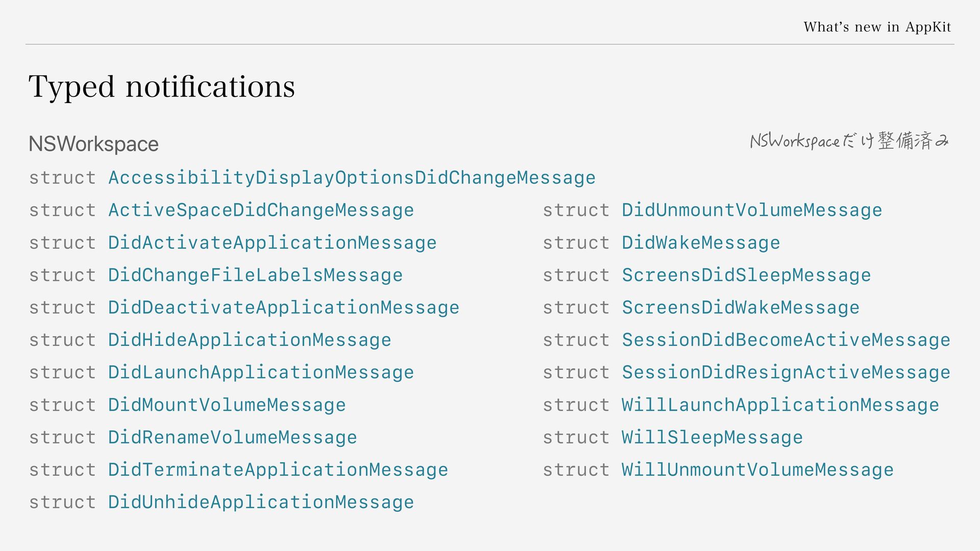This screenshot has width=980, height=551.
Task: Open DidActivateApplicationMessage entry
Action: pos(272,243)
